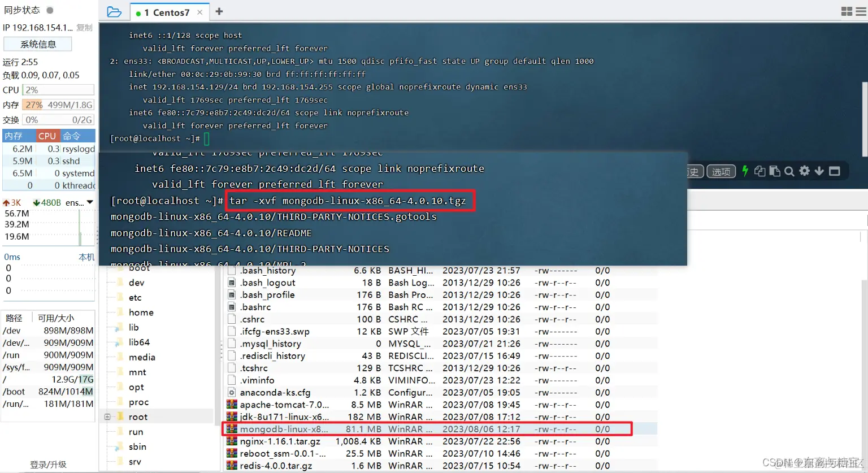The height and width of the screenshot is (473, 868).
Task: Click the terminal paste icon
Action: pyautogui.click(x=775, y=171)
